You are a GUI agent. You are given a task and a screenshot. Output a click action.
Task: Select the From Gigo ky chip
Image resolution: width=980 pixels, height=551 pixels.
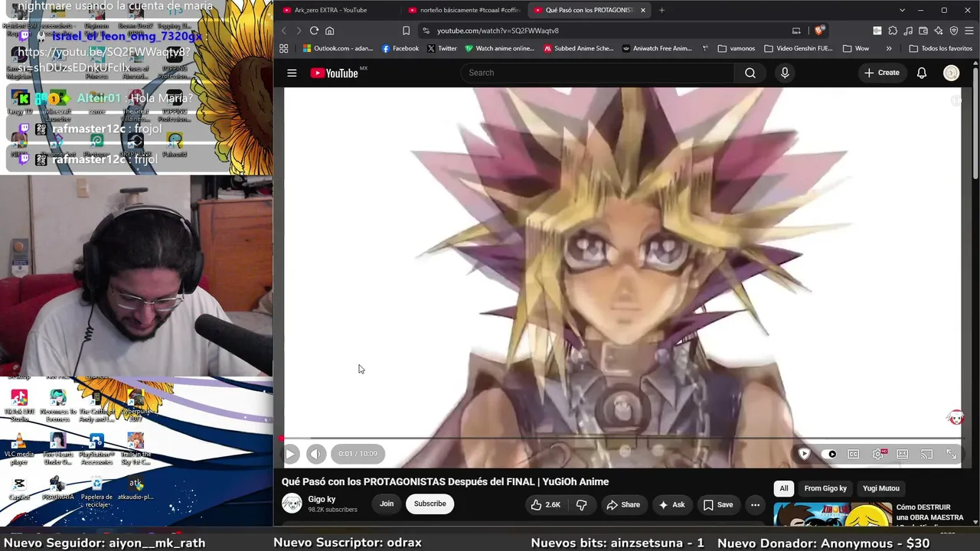[825, 488]
